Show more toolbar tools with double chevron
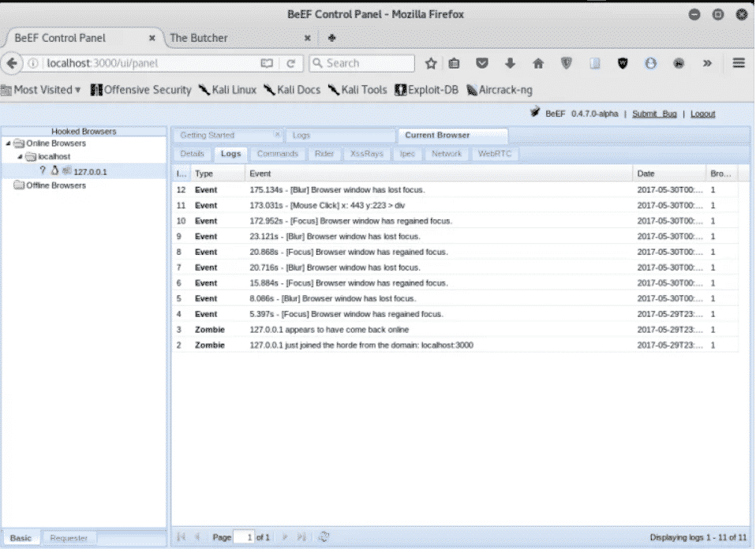Screen dimensions: 756x549 point(707,63)
